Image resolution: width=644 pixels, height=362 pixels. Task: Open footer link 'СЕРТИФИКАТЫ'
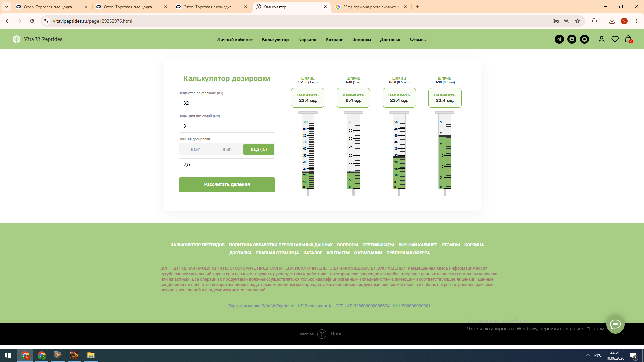click(378, 245)
